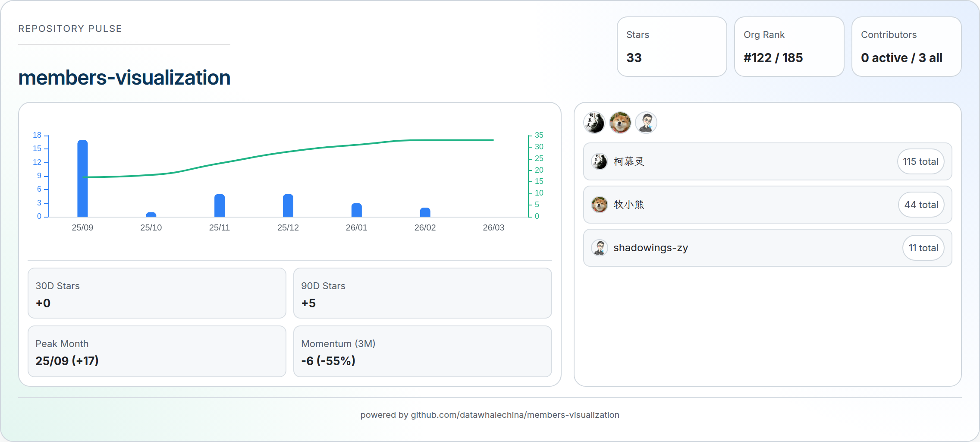980x442 pixels.
Task: Click the tall 25/09 bar in the chart
Action: pyautogui.click(x=82, y=177)
